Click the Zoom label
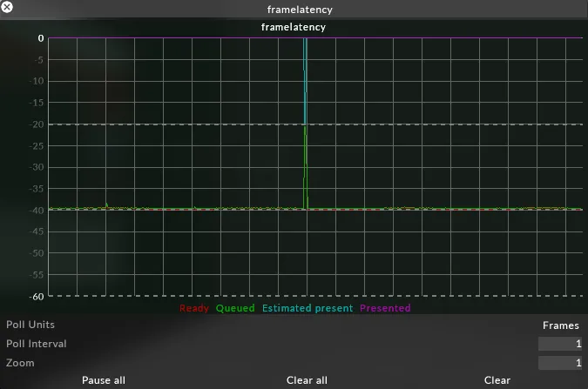The width and height of the screenshot is (588, 389). pos(20,363)
